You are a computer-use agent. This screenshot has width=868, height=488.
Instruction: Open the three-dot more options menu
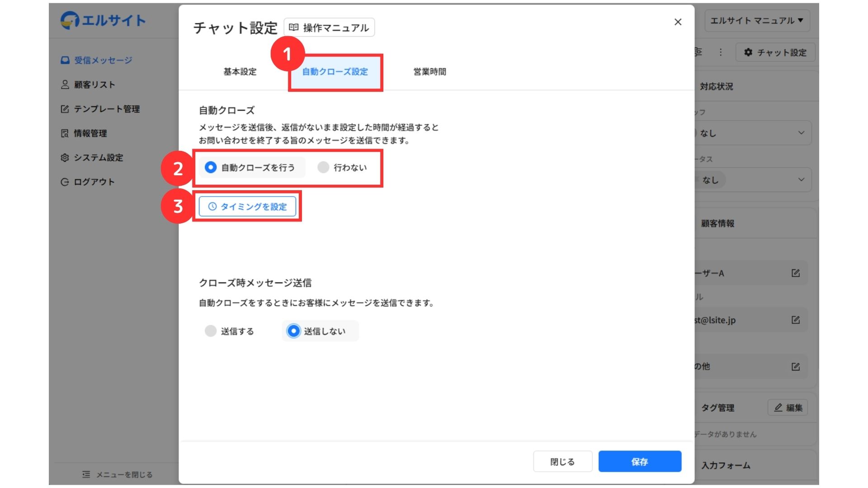[x=721, y=52]
